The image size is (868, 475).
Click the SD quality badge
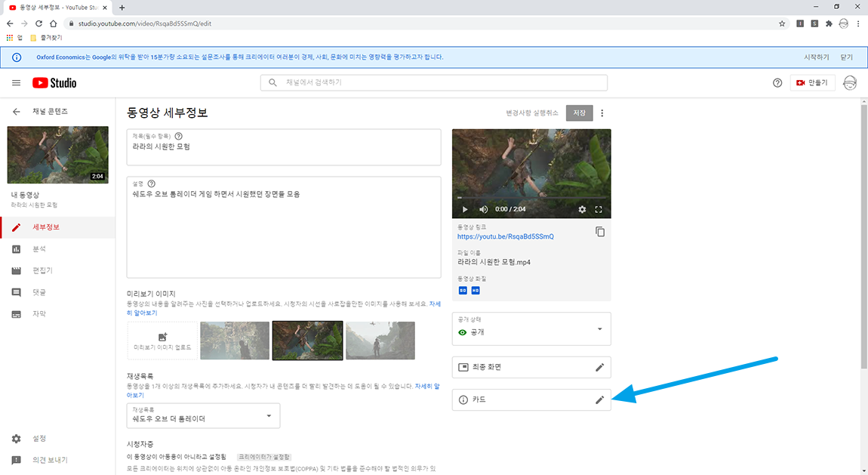point(463,290)
